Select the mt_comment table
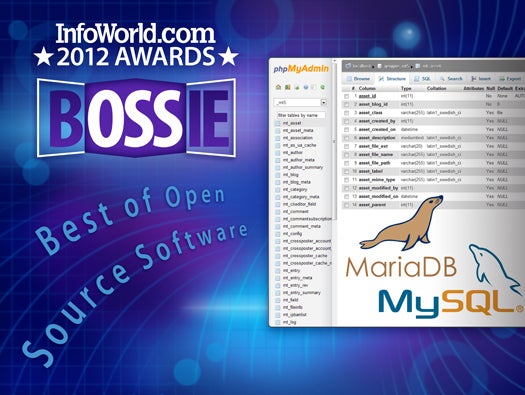The height and width of the screenshot is (395, 525). [296, 212]
